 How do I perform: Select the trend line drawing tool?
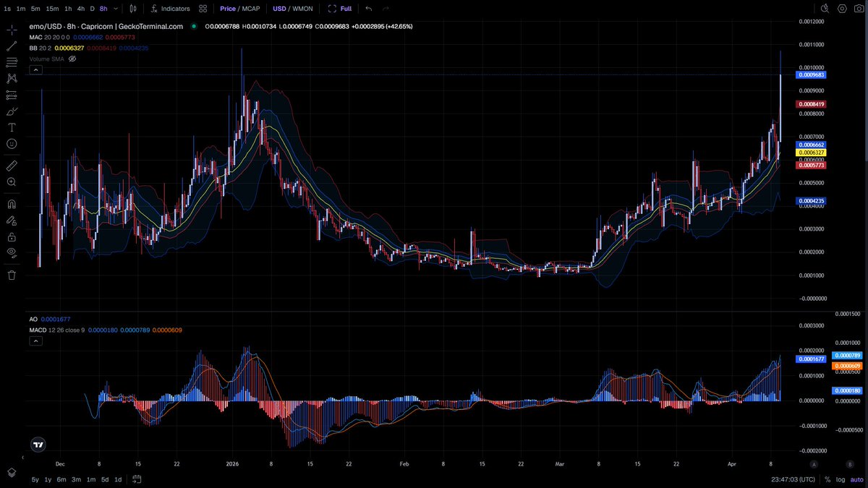tap(11, 47)
